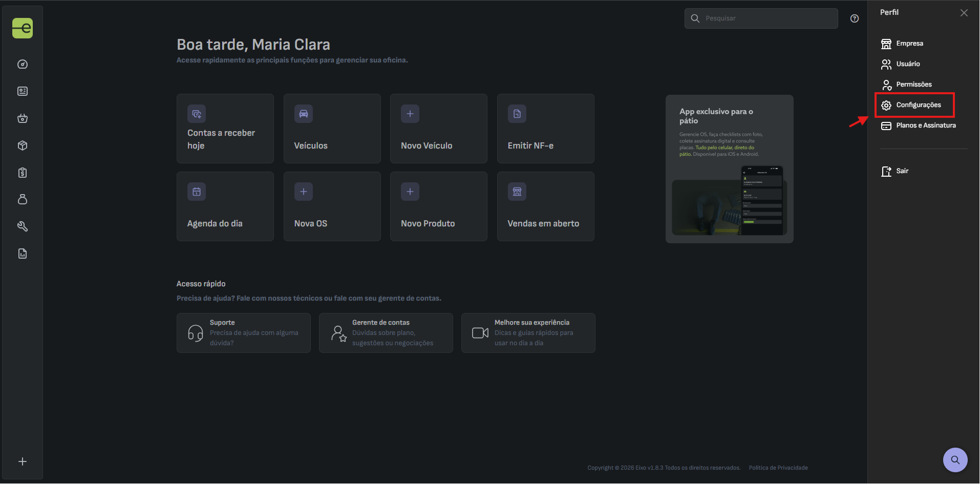This screenshot has width=980, height=484.
Task: Open the product box icon in sidebar
Action: click(23, 145)
